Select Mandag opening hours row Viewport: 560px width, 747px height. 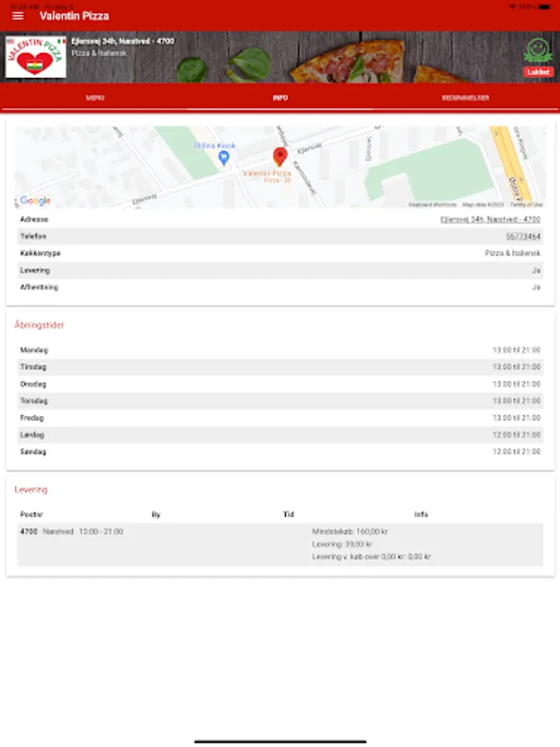[280, 350]
